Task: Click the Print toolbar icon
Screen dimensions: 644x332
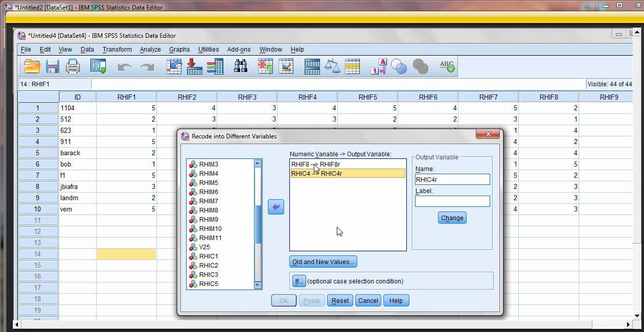Action: [x=73, y=66]
